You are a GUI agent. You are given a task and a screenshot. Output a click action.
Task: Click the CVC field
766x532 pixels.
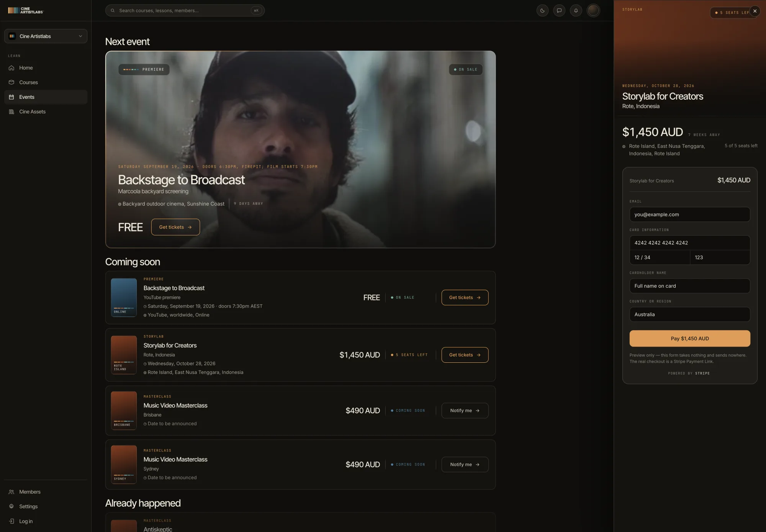pos(720,257)
